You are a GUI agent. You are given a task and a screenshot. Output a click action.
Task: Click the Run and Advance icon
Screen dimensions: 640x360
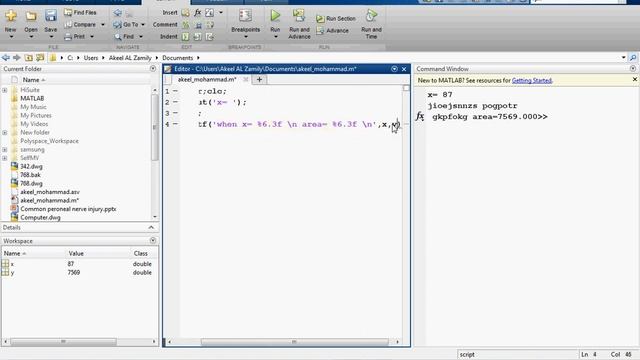[299, 16]
